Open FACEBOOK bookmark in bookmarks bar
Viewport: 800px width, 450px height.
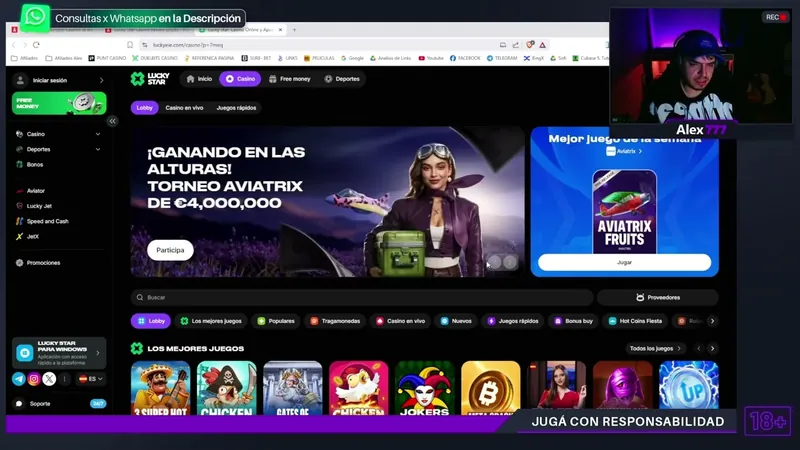click(465, 58)
